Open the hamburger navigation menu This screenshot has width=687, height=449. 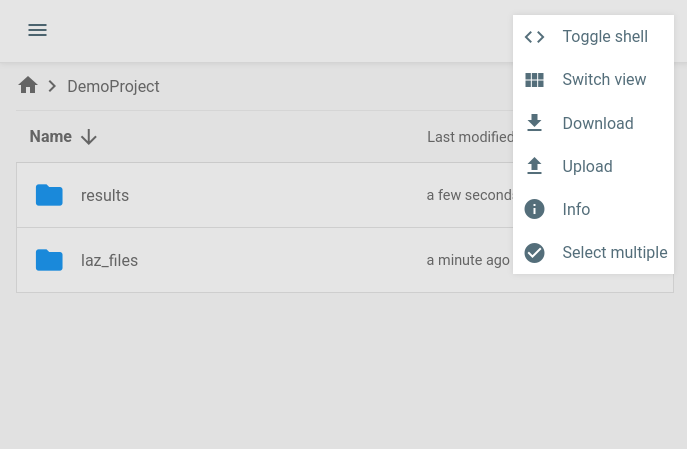pos(37,30)
